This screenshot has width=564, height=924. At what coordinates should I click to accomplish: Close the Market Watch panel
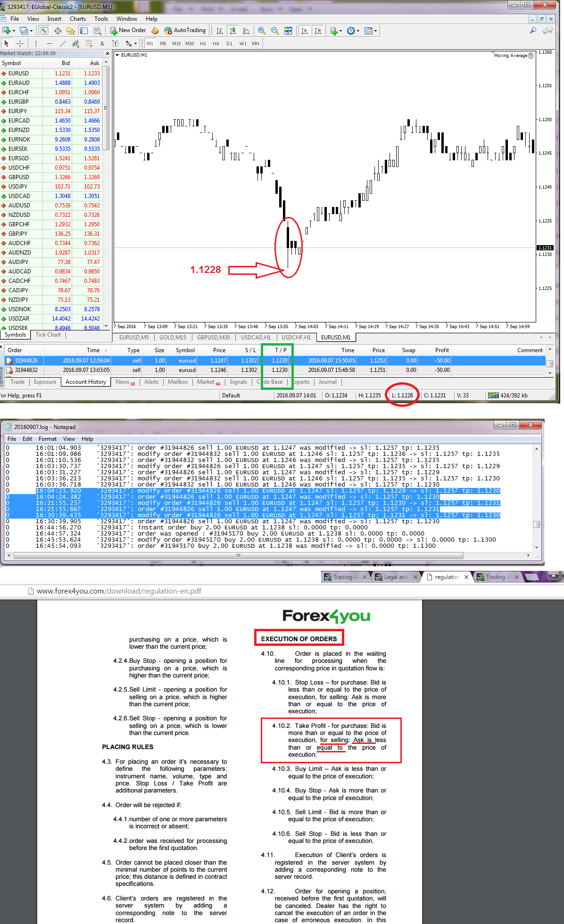[107, 53]
